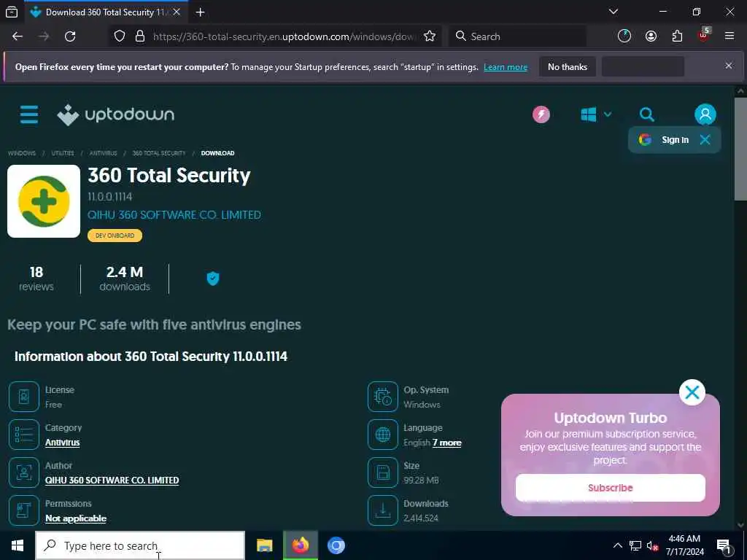Go to WINDOWS breadcrumb
The image size is (747, 560).
[22, 153]
